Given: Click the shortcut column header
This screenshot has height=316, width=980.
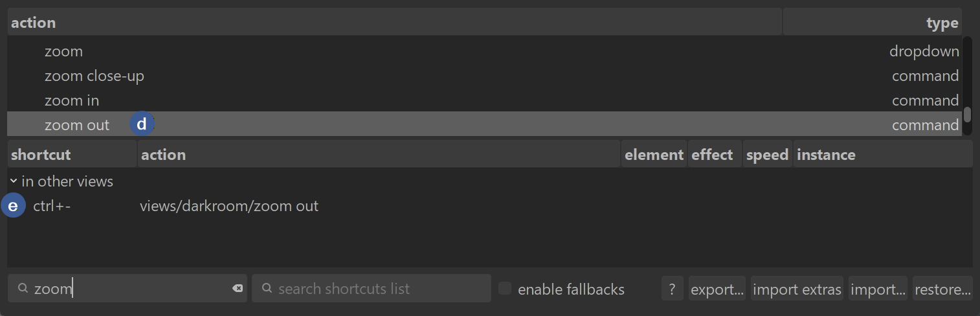Looking at the screenshot, I should click(x=41, y=155).
